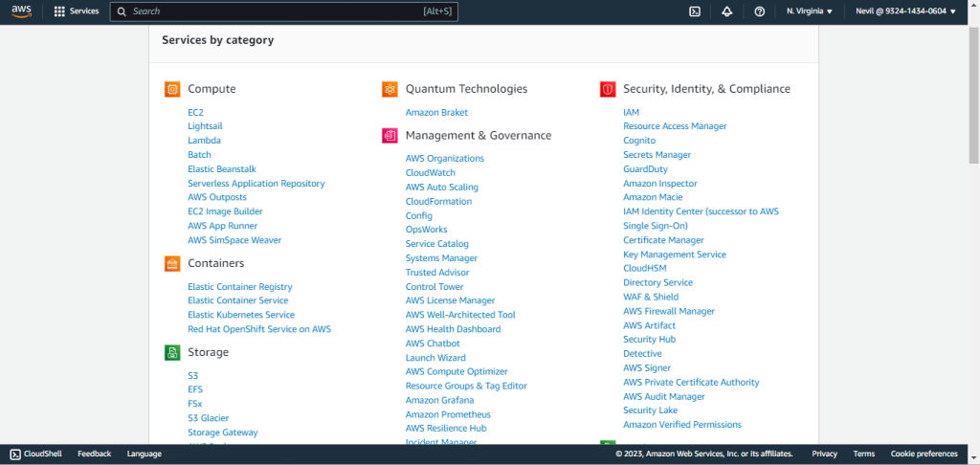Open Elastic Kubernetes Service link
980x465 pixels.
click(x=241, y=315)
